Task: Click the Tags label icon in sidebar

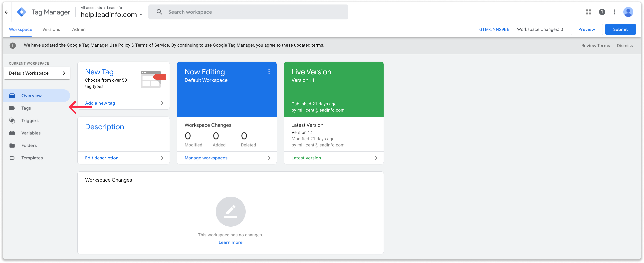Action: (x=12, y=108)
